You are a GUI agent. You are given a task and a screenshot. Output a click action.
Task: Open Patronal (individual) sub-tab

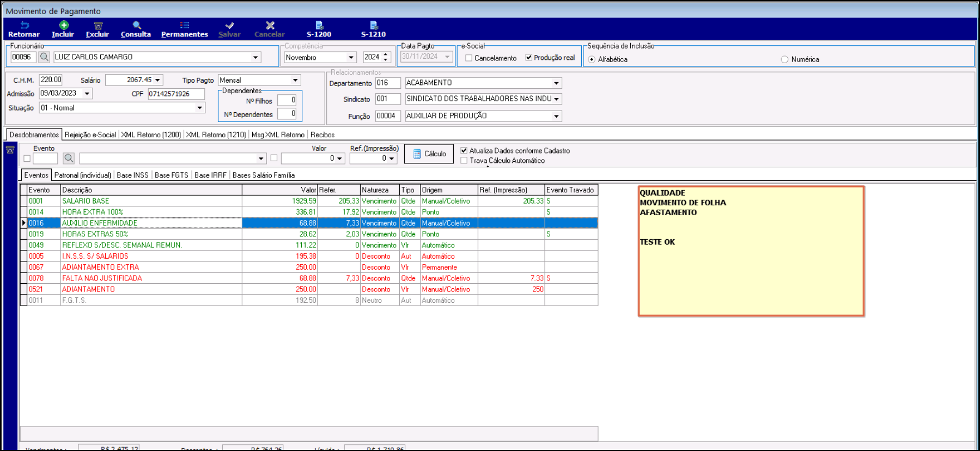pos(83,175)
